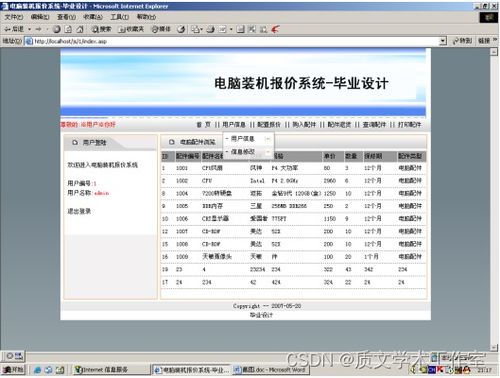Click the 天敏摄像头 part name cell
This screenshot has height=378, width=500.
point(217,257)
